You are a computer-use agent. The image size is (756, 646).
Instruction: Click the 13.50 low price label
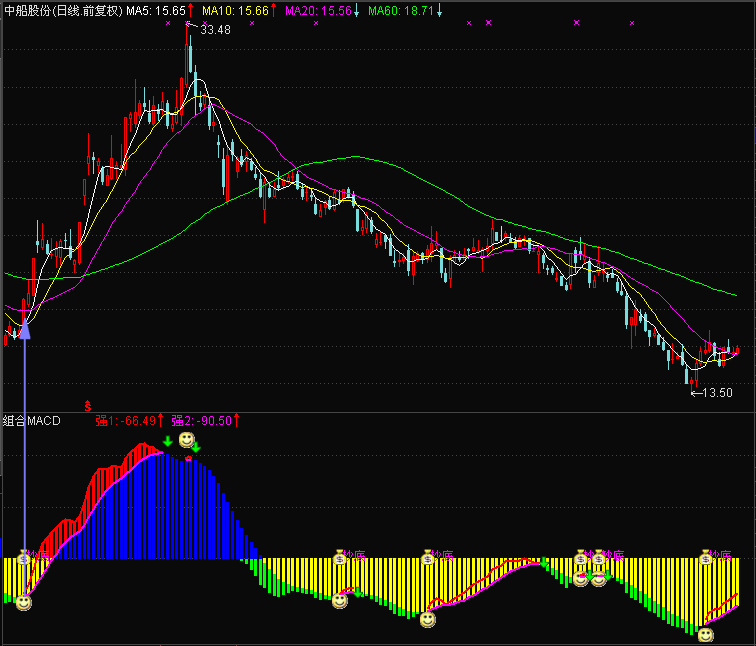[716, 393]
